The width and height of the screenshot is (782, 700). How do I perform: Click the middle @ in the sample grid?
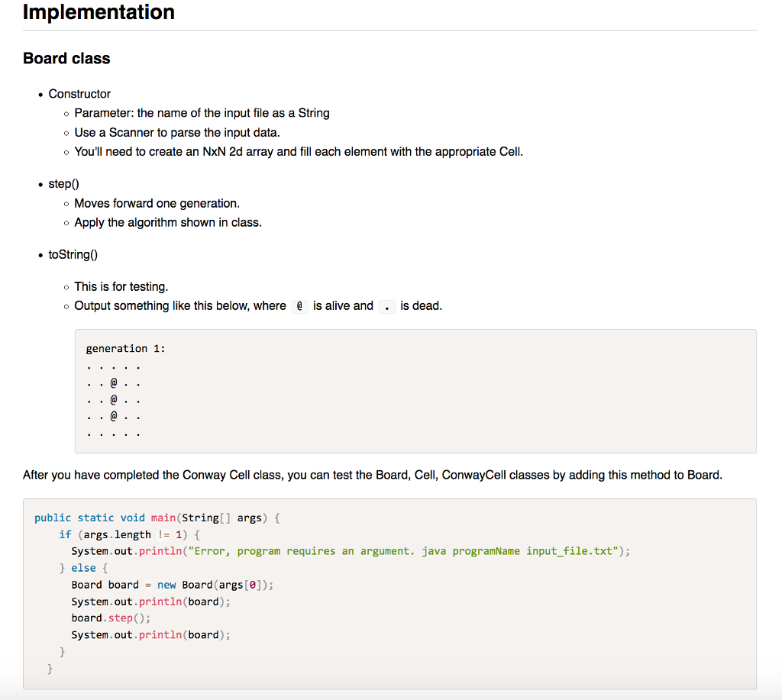click(114, 399)
